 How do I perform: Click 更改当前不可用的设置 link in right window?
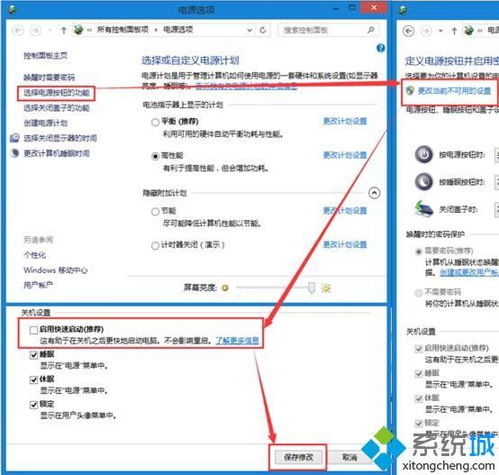(x=454, y=91)
